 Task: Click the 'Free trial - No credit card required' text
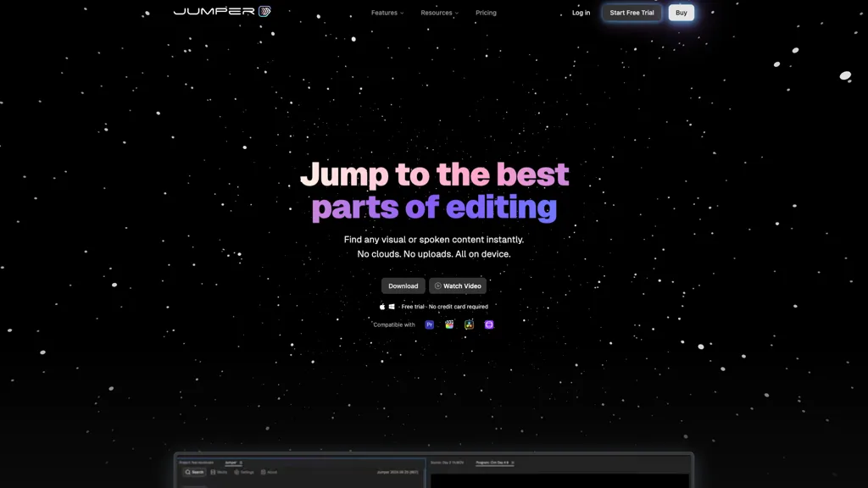tap(444, 307)
